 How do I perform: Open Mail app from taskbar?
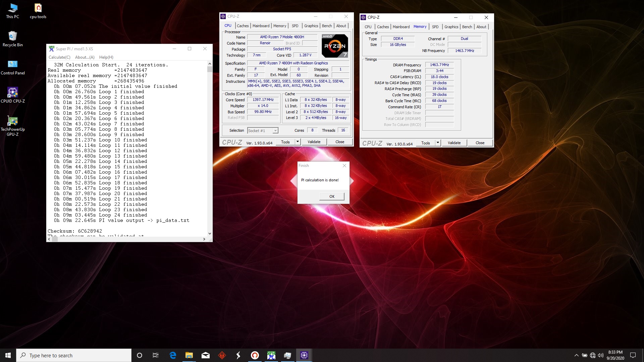coord(206,355)
